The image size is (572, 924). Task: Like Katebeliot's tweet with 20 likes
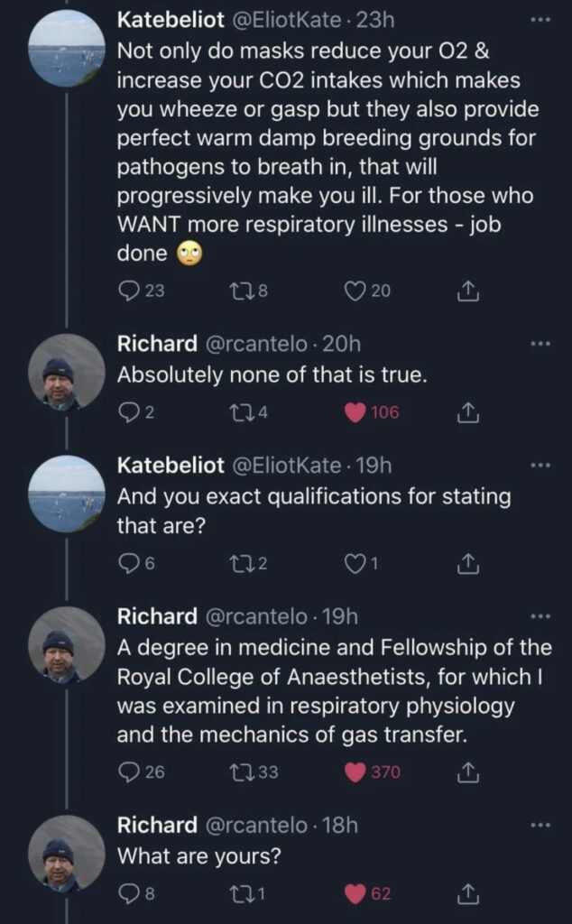click(355, 291)
